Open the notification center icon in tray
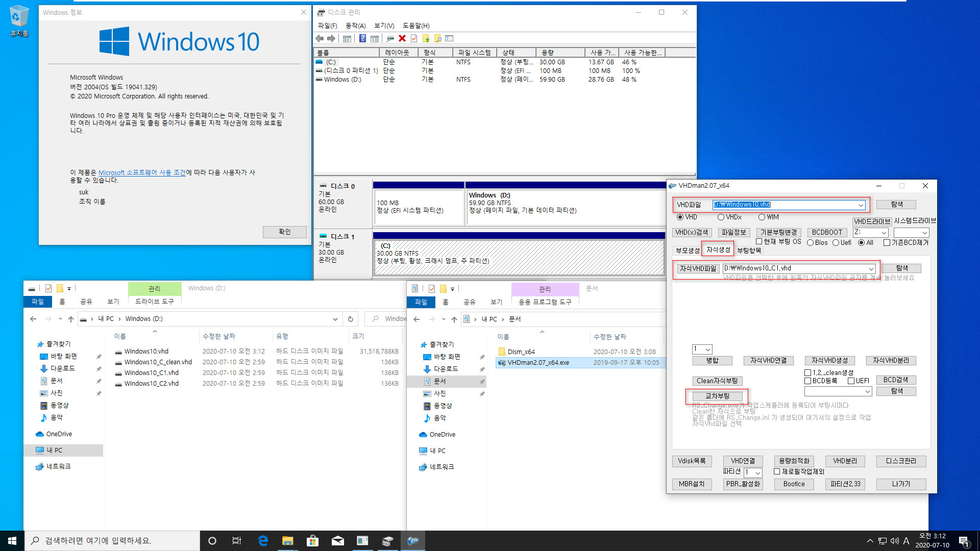980x551 pixels. pos(964,541)
